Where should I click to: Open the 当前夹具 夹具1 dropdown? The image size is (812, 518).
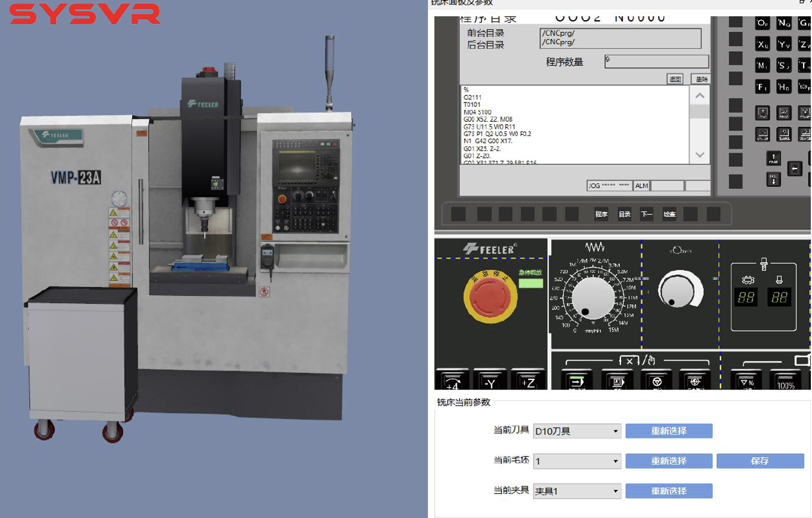pyautogui.click(x=577, y=492)
